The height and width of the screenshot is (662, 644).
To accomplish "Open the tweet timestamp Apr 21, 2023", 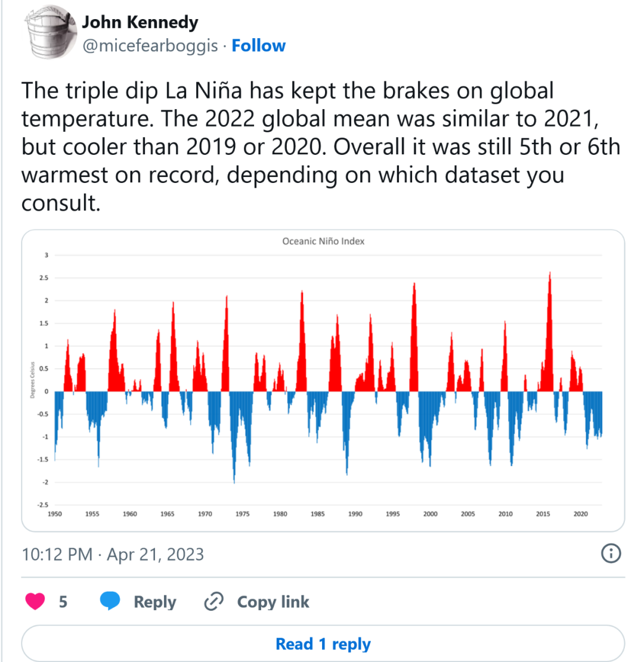I will pyautogui.click(x=113, y=555).
